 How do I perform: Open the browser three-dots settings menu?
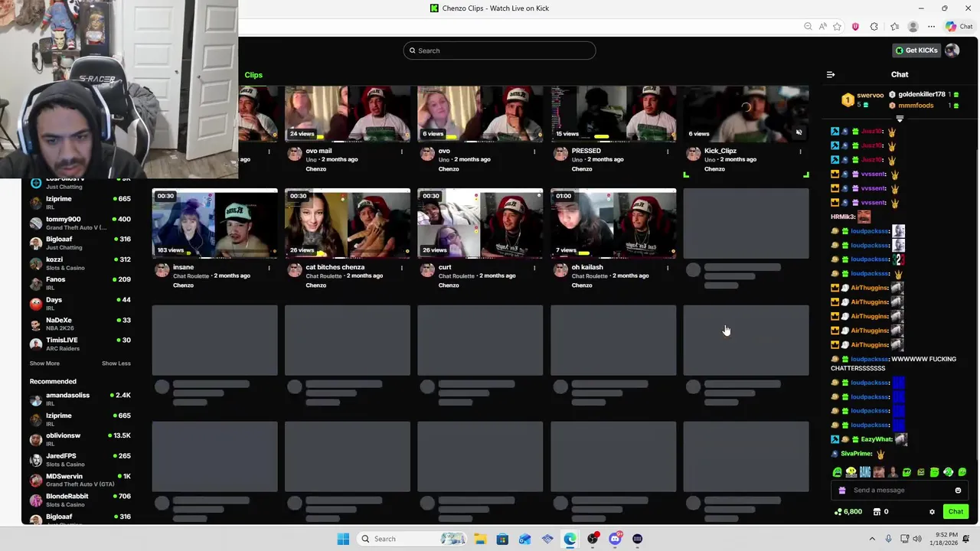coord(931,27)
